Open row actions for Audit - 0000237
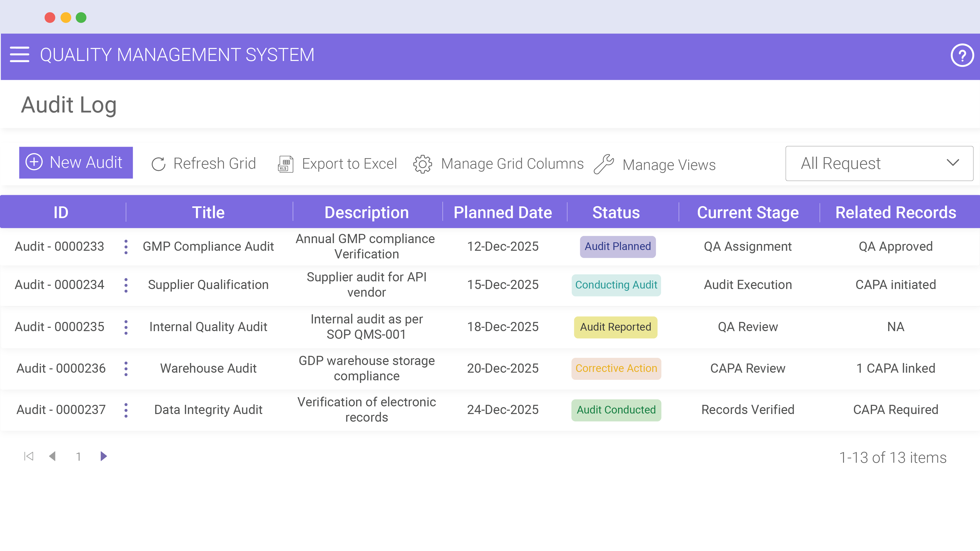The height and width of the screenshot is (551, 980). click(x=126, y=410)
